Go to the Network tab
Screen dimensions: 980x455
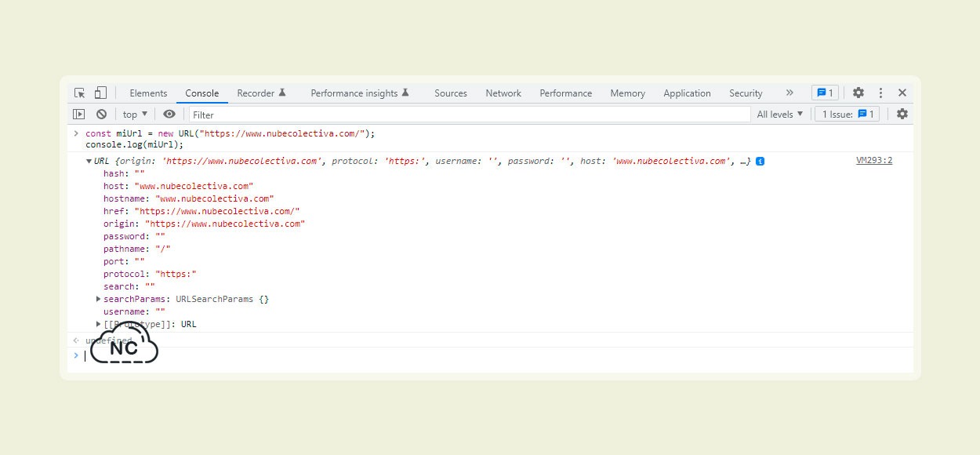pos(503,93)
